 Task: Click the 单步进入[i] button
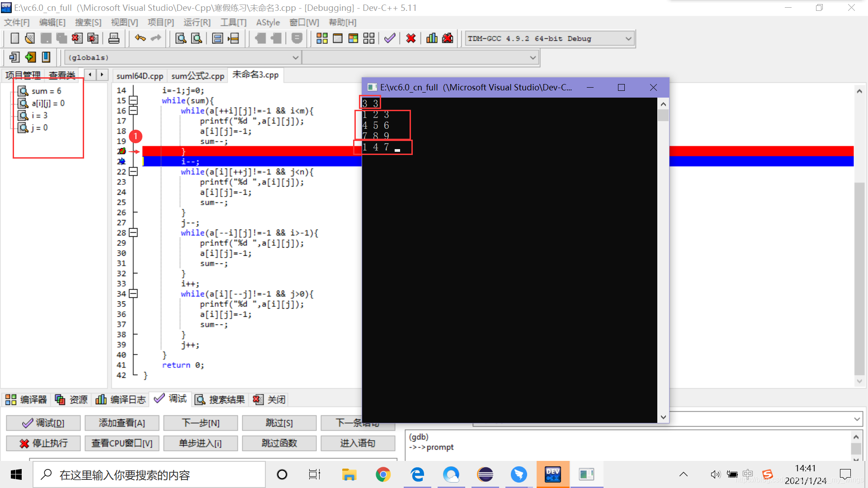tap(200, 443)
